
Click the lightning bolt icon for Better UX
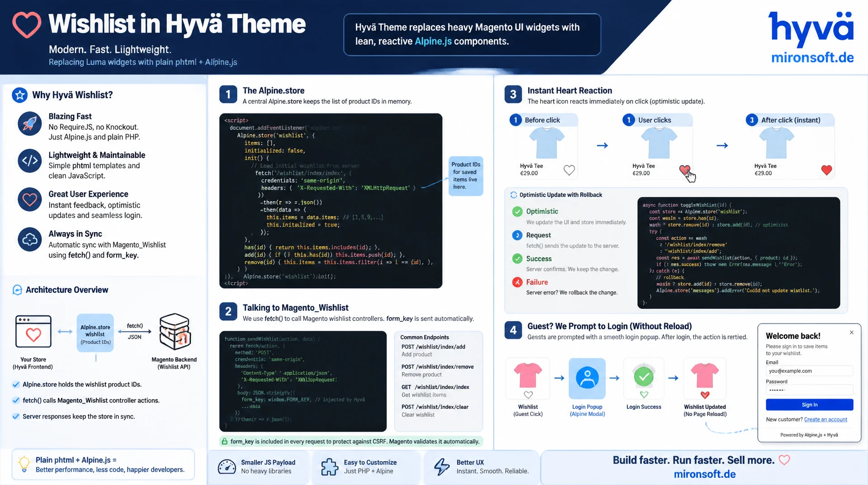tap(442, 467)
